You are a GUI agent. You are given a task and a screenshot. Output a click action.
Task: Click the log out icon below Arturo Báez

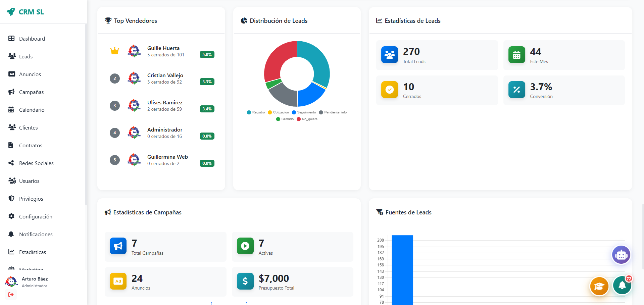click(11, 295)
